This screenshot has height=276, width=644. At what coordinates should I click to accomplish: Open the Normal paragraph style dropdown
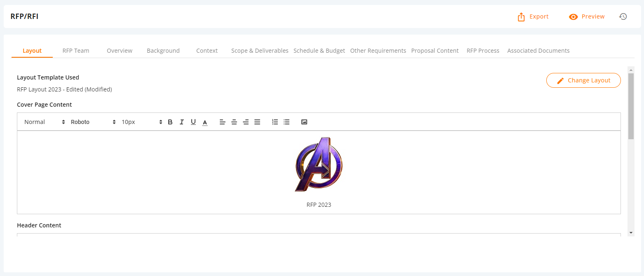pyautogui.click(x=45, y=122)
